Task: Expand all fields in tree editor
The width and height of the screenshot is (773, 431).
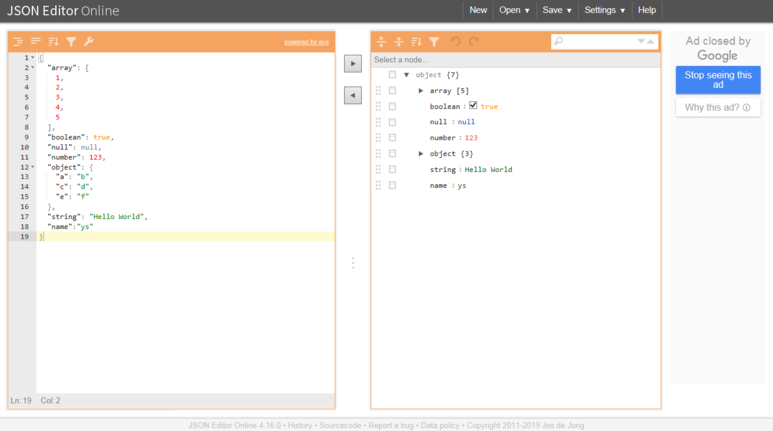Action: (x=381, y=42)
